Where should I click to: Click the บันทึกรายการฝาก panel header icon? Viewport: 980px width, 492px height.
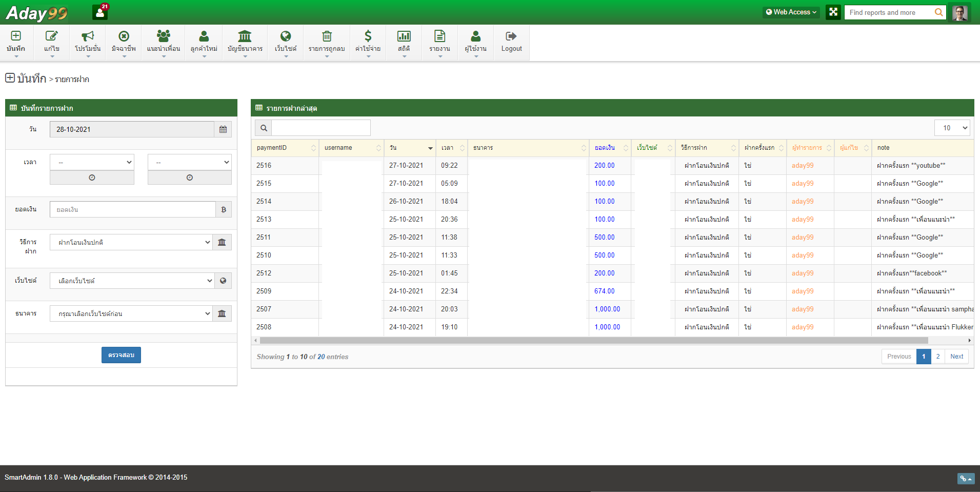(13, 108)
